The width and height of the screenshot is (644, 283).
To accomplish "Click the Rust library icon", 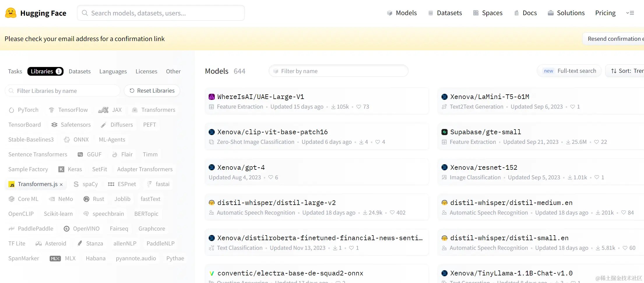I will (x=86, y=199).
